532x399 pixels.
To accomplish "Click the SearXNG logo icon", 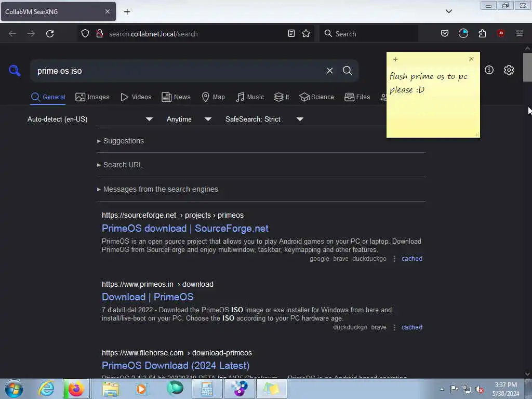I will 15,71.
